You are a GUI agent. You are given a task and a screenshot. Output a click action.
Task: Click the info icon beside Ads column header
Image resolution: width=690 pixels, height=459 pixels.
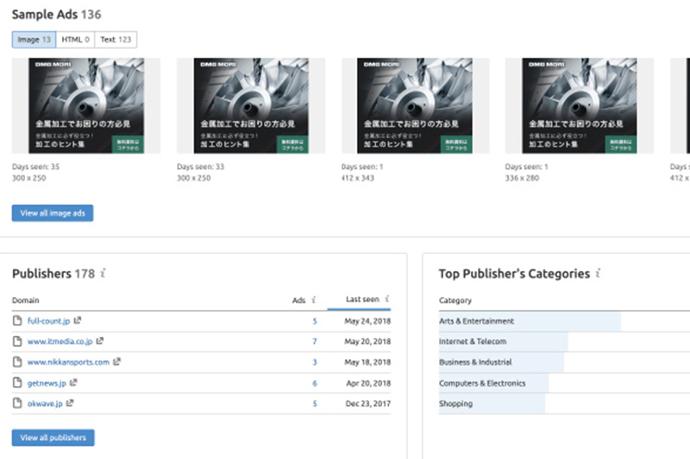[314, 299]
